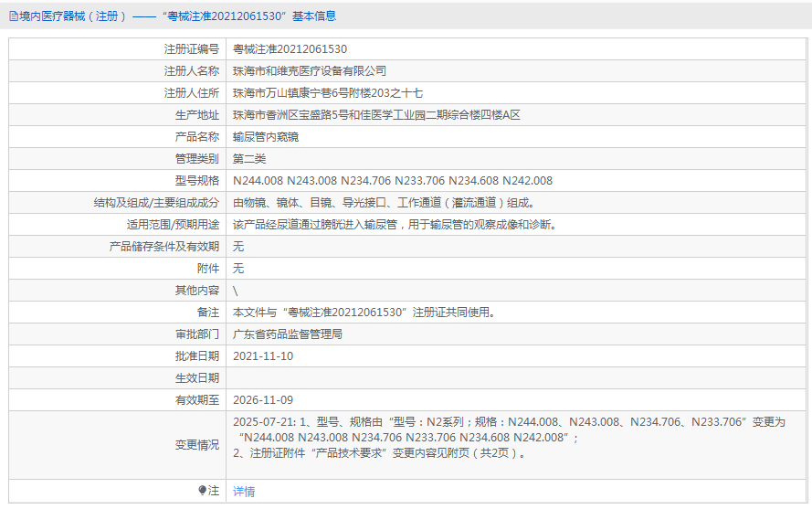Click the 管理类别 label
Screen dimensions: 812x509
pos(197,159)
